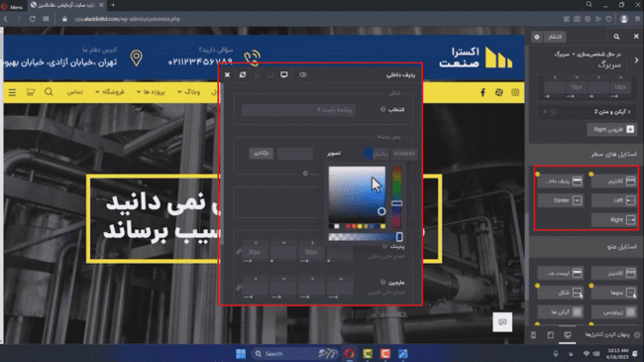Open the 'تماس' contact menu item
The height and width of the screenshot is (362, 644).
74,91
